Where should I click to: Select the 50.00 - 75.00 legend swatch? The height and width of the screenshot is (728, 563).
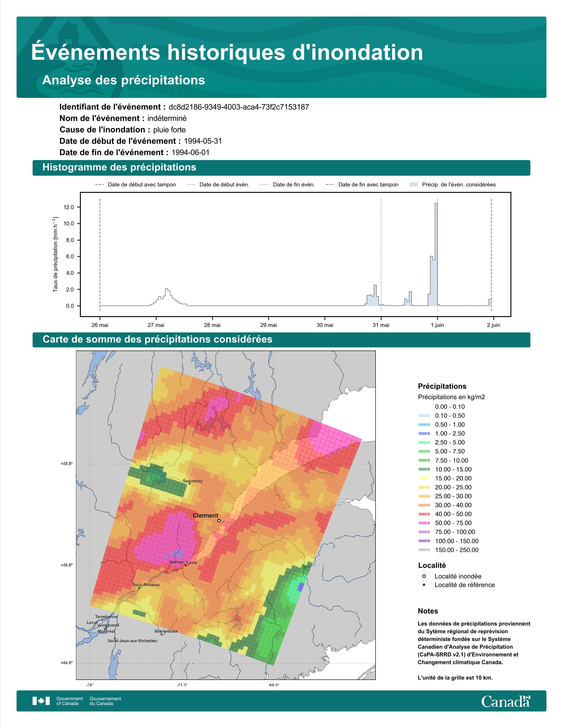point(424,523)
